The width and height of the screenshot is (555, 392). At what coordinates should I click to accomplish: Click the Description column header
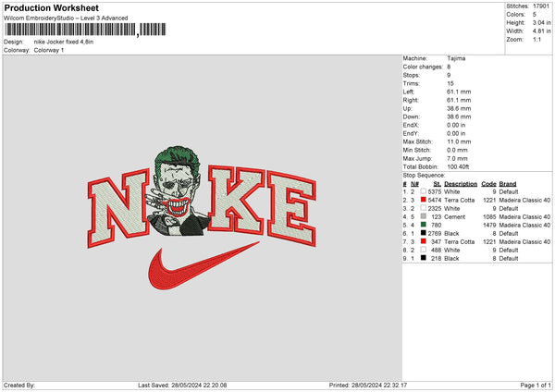[x=461, y=184]
